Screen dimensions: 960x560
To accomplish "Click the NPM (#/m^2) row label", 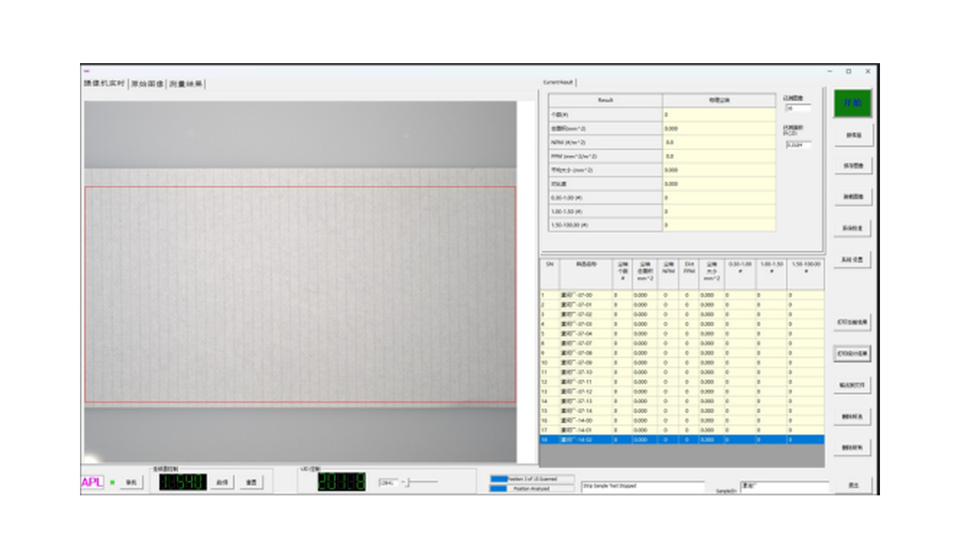I will tap(606, 142).
